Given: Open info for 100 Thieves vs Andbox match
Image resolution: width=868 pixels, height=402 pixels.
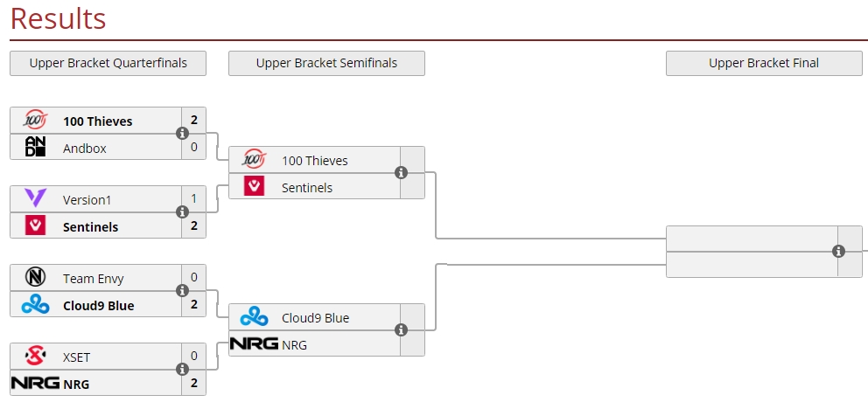Looking at the screenshot, I should coord(182,134).
